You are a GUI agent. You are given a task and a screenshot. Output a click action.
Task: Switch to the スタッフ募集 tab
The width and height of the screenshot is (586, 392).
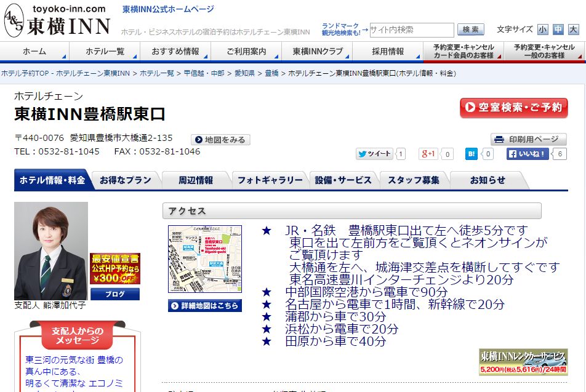tap(414, 180)
